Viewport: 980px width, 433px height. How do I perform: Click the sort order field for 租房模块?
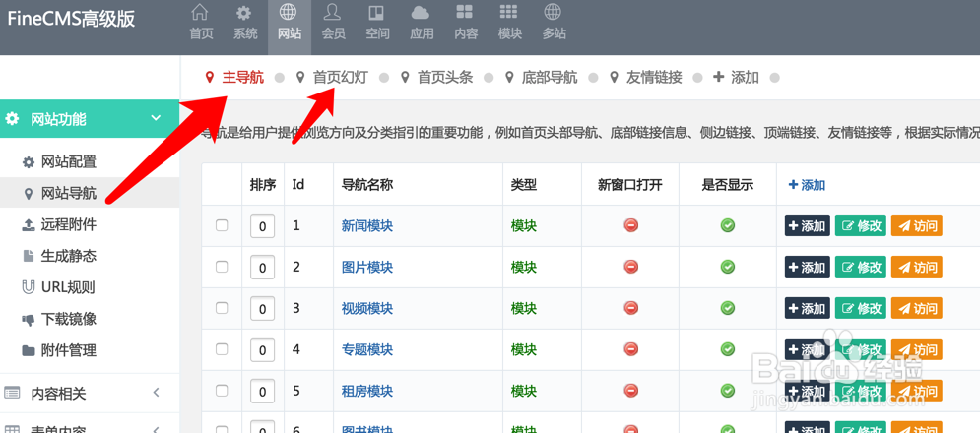tap(263, 391)
